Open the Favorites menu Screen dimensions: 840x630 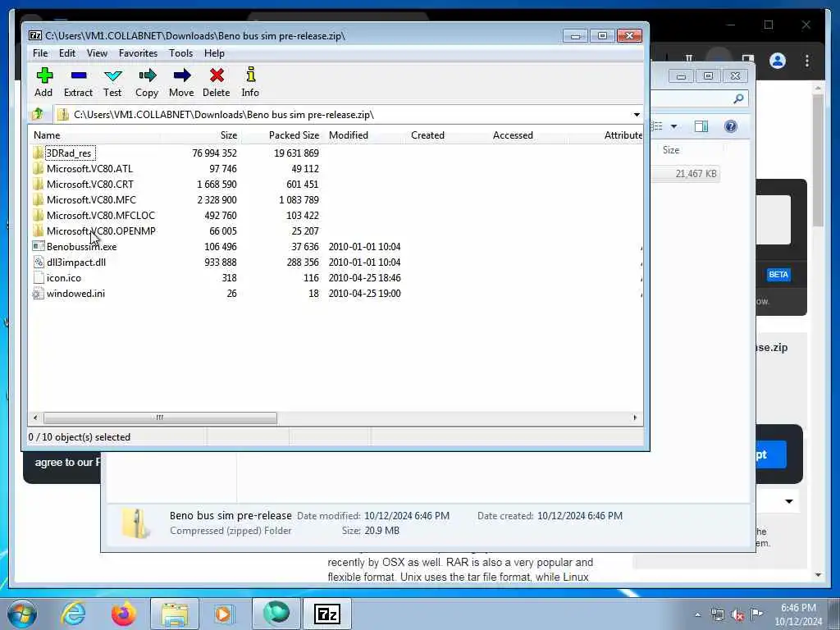(x=138, y=53)
